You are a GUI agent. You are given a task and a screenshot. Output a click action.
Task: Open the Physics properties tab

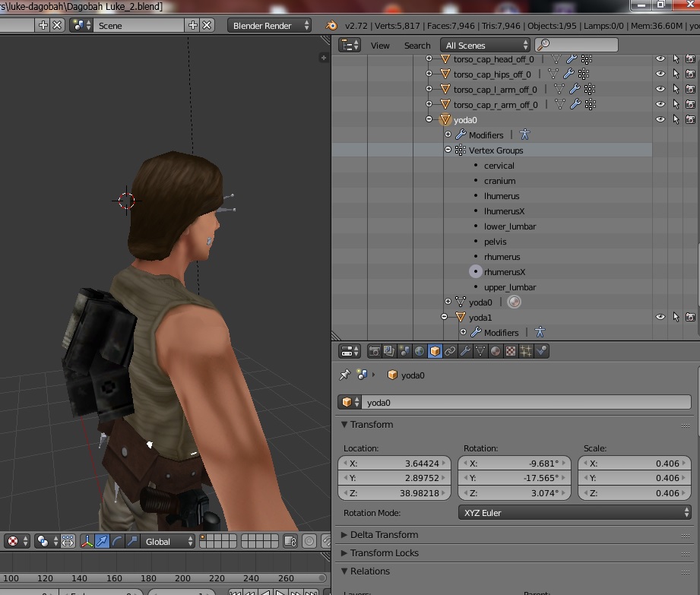[541, 351]
